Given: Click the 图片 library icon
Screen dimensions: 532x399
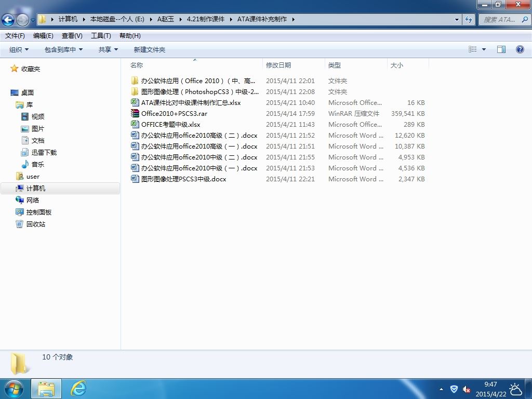Looking at the screenshot, I should point(25,129).
